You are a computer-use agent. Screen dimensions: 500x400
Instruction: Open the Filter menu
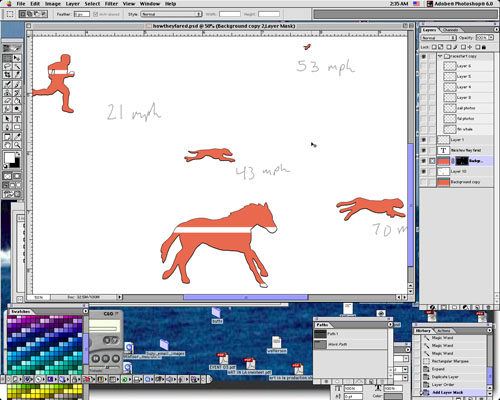tap(111, 4)
